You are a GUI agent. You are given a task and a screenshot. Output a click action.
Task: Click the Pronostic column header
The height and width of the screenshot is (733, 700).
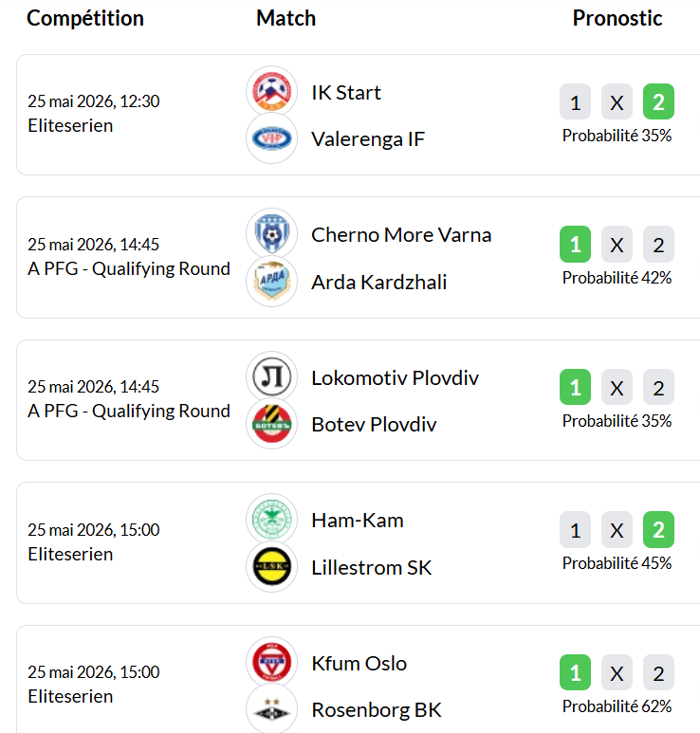tap(617, 18)
